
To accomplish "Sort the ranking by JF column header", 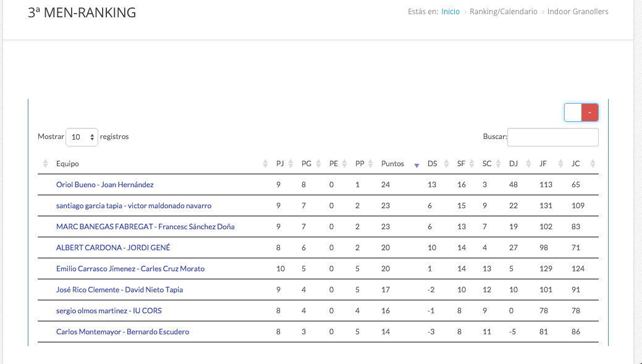I will click(543, 164).
